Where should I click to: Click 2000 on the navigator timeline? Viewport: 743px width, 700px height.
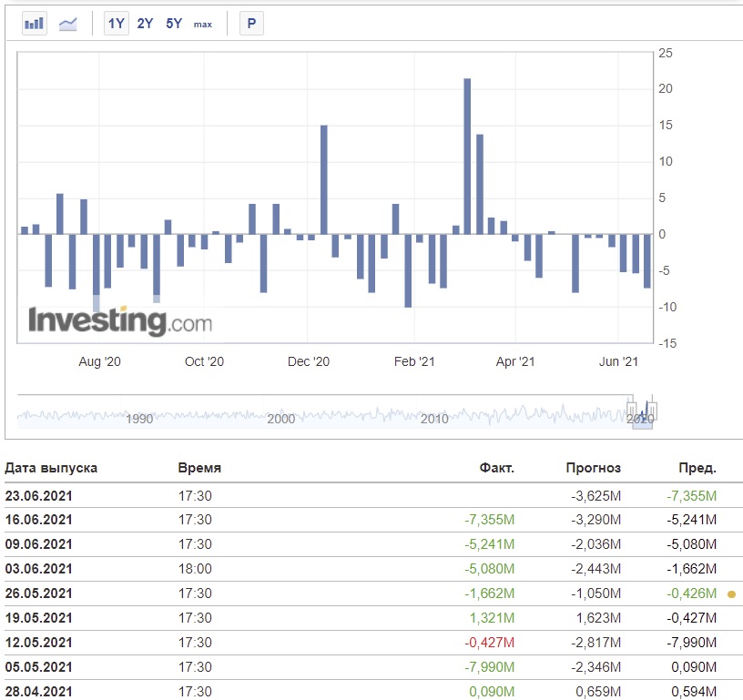pos(281,419)
